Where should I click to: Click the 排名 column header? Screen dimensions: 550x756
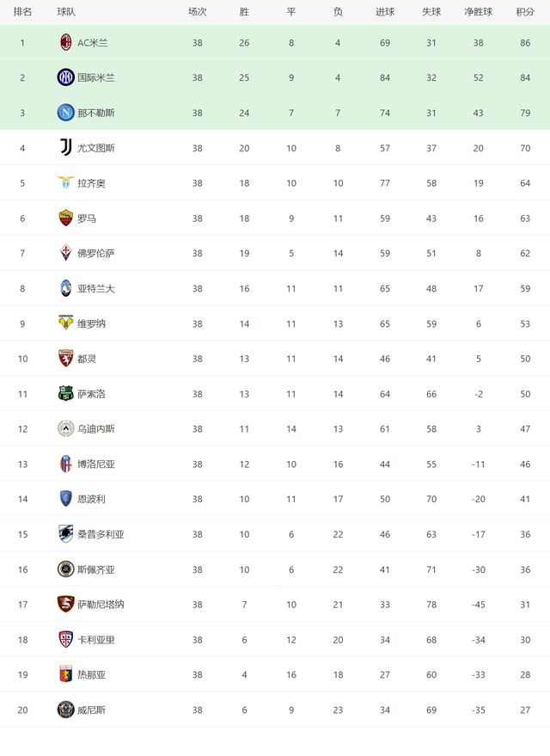[22, 12]
